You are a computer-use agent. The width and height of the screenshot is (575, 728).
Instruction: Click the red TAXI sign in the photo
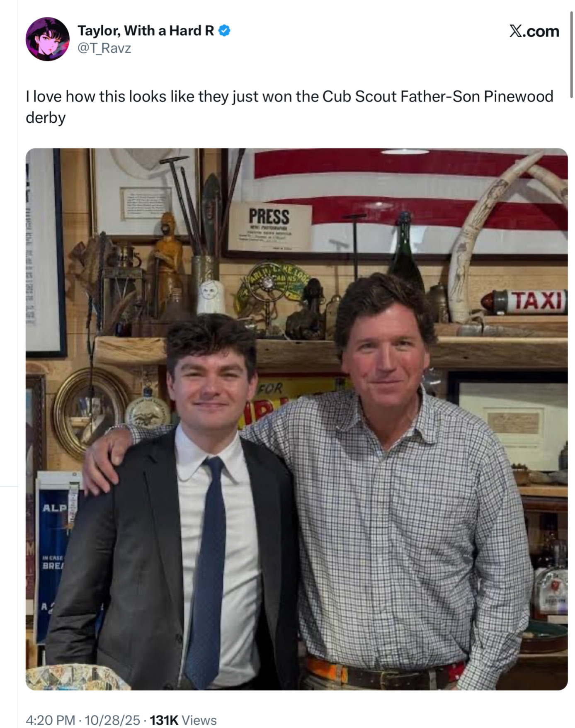coord(525,301)
